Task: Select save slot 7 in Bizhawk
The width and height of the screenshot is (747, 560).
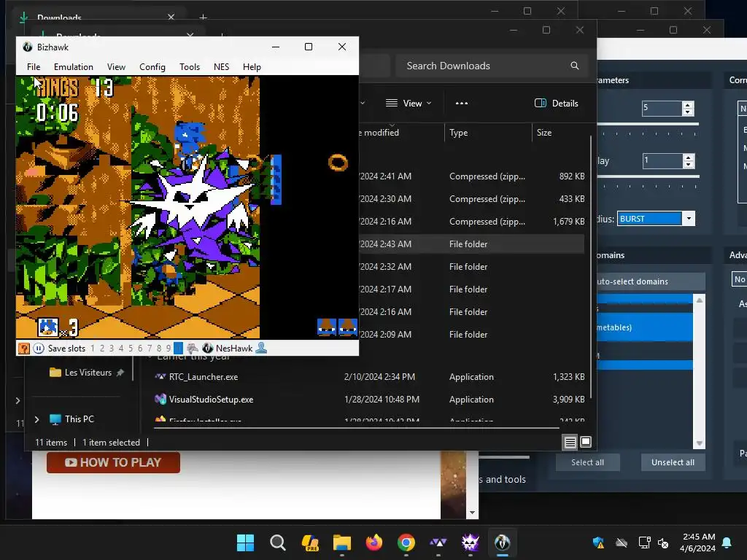Action: [150, 349]
